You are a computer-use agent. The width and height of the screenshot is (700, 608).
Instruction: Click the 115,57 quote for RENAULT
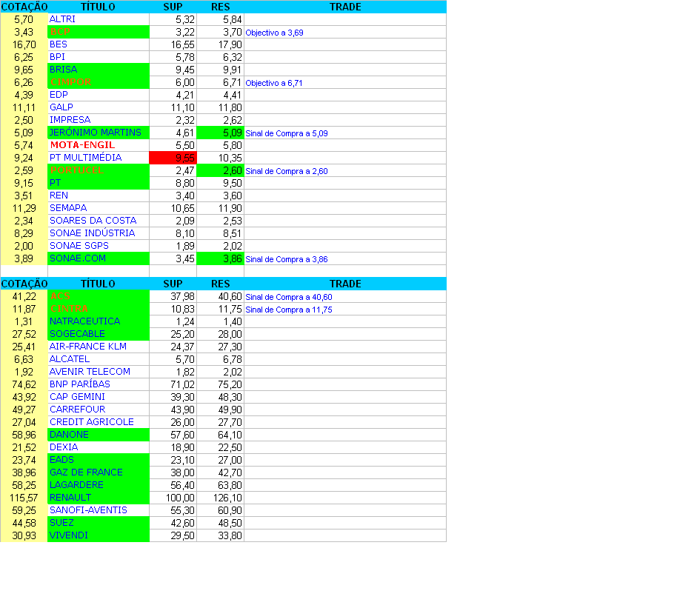(x=24, y=498)
